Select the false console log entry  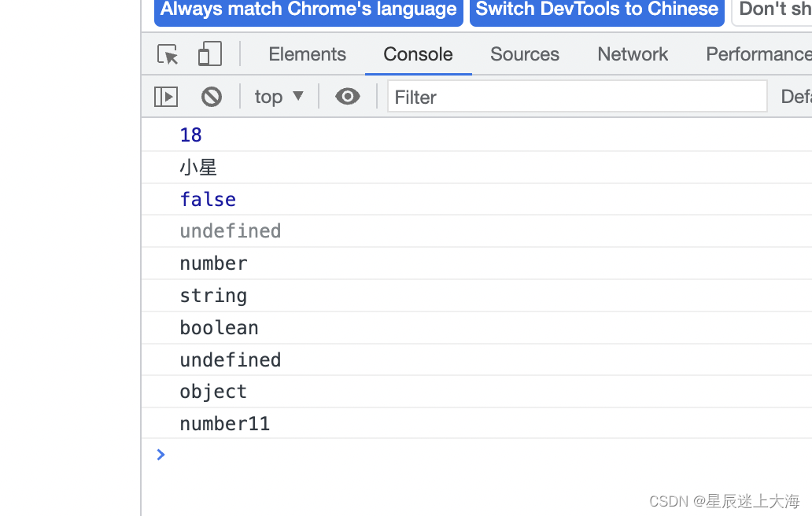pyautogui.click(x=477, y=199)
